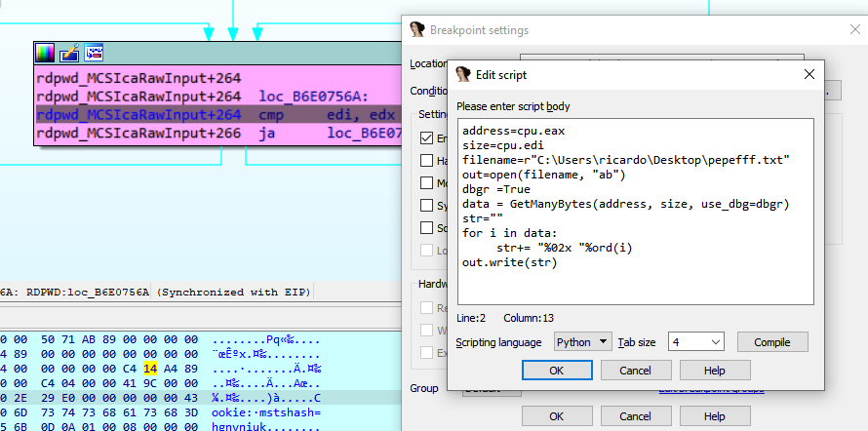Click the highlighted 14 byte in hex view
Viewport: 868px width, 431px height.
coord(150,368)
